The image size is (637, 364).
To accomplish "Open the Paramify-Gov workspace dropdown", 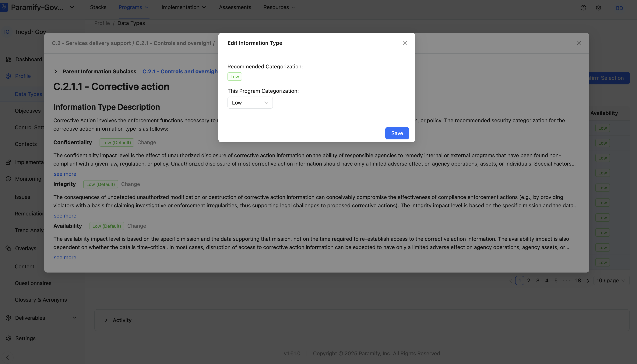I will [x=72, y=7].
